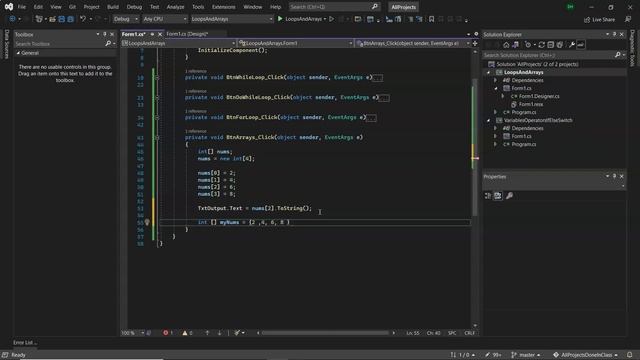Click AllProjectsDoneInClass repository button
The height and width of the screenshot is (360, 640).
coord(585,355)
